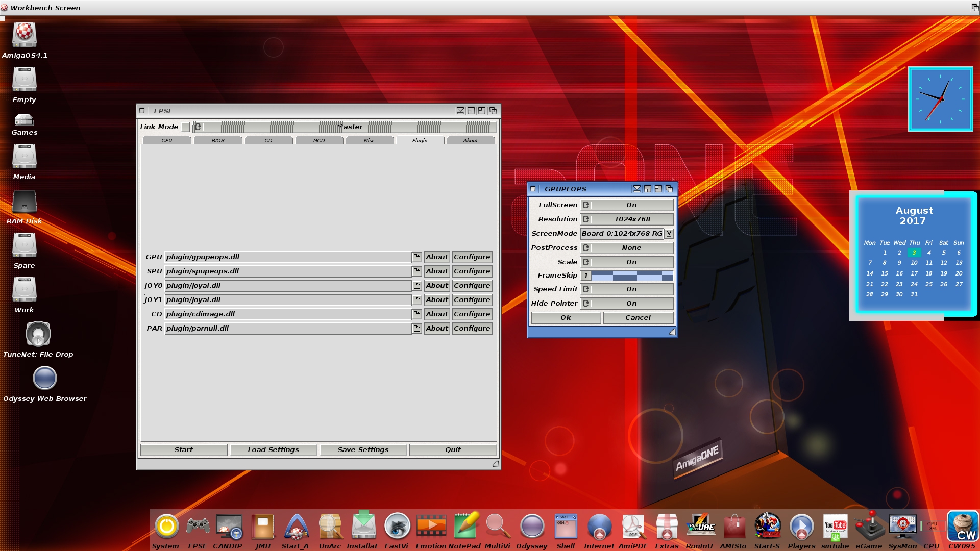The image size is (980, 551).
Task: Browse for SPU plugin file
Action: coord(417,271)
